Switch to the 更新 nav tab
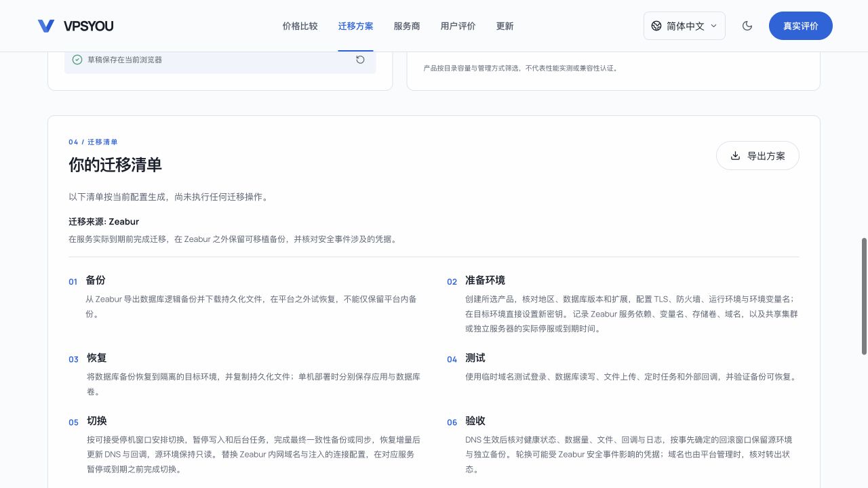Viewport: 868px width, 488px height. coord(505,26)
